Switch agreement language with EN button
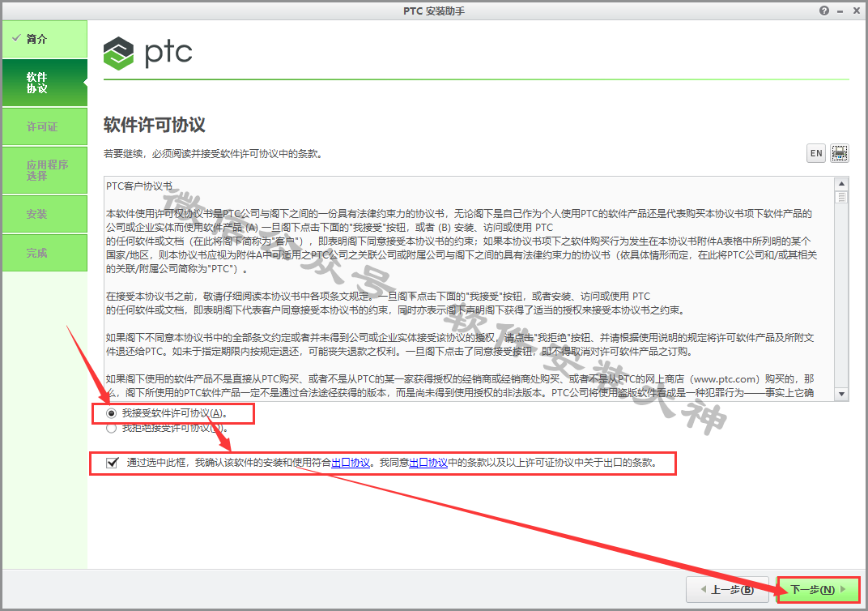Image resolution: width=868 pixels, height=611 pixels. (816, 153)
